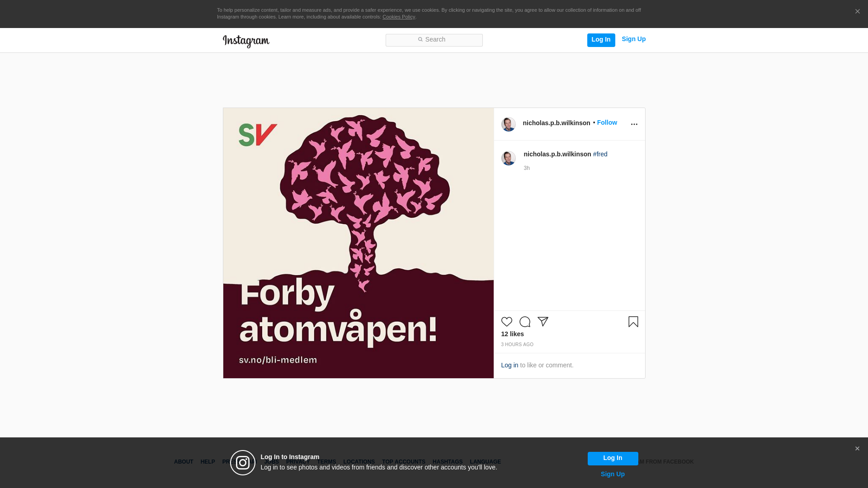The width and height of the screenshot is (868, 488).
Task: Open the Forby atomvåpen post image
Action: (358, 243)
